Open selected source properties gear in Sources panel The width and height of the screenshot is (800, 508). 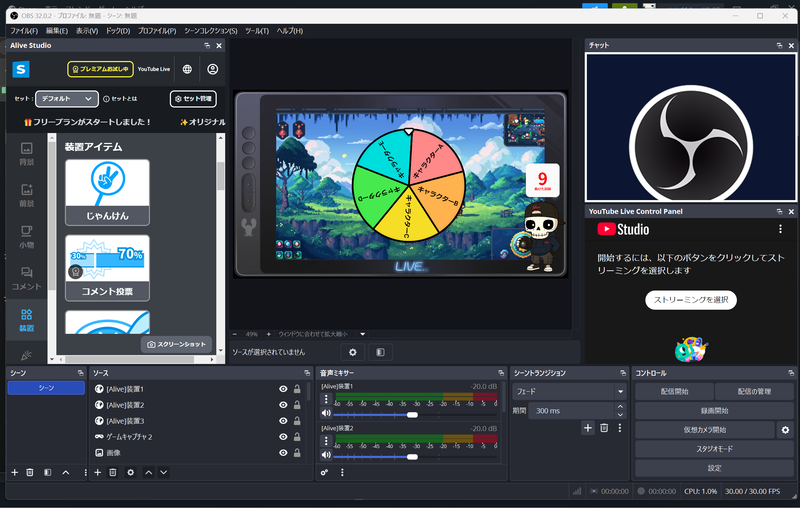click(131, 472)
